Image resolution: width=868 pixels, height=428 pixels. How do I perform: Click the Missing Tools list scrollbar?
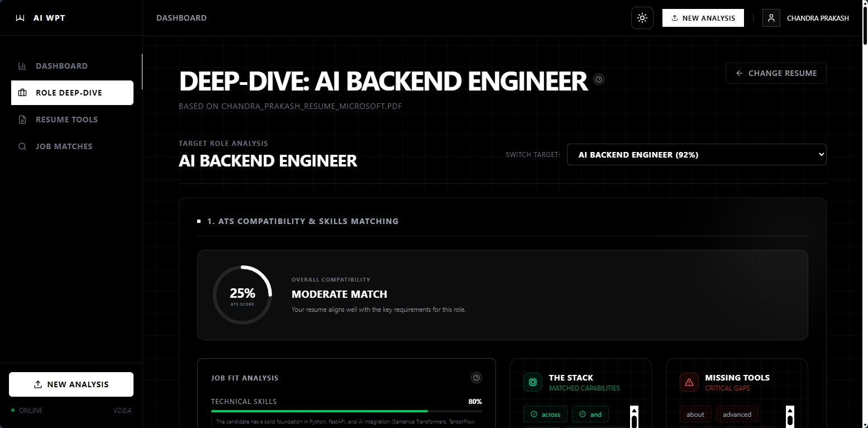tap(790, 417)
